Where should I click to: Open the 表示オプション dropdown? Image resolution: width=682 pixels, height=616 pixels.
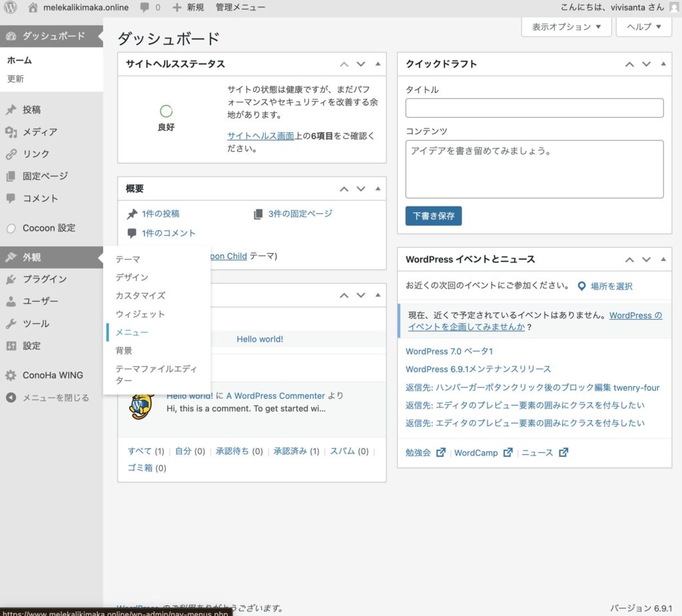point(566,27)
